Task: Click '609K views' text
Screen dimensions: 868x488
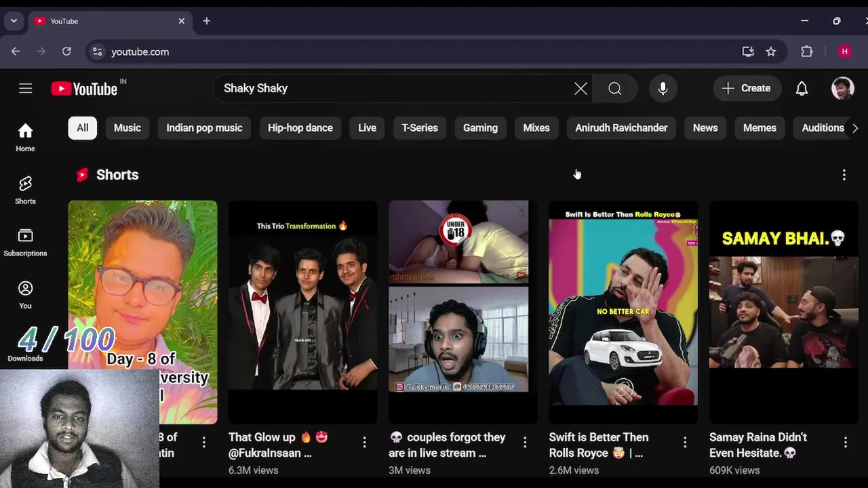Action: (734, 470)
